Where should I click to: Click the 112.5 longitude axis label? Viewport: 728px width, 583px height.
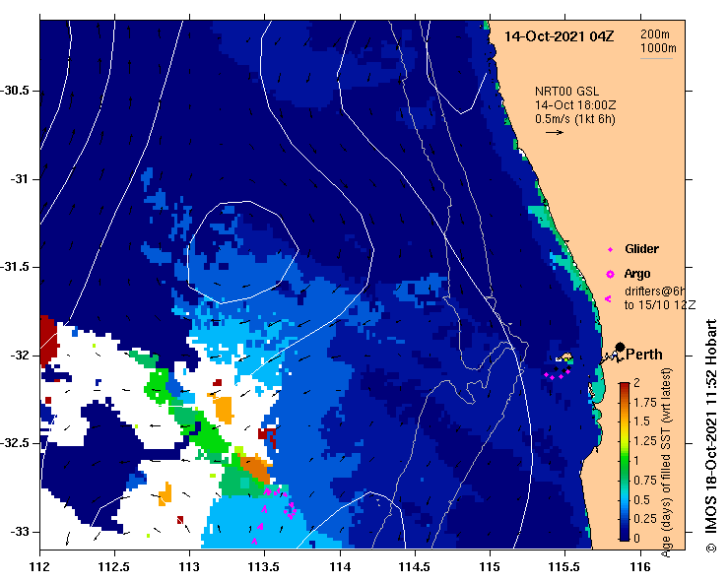tap(114, 567)
